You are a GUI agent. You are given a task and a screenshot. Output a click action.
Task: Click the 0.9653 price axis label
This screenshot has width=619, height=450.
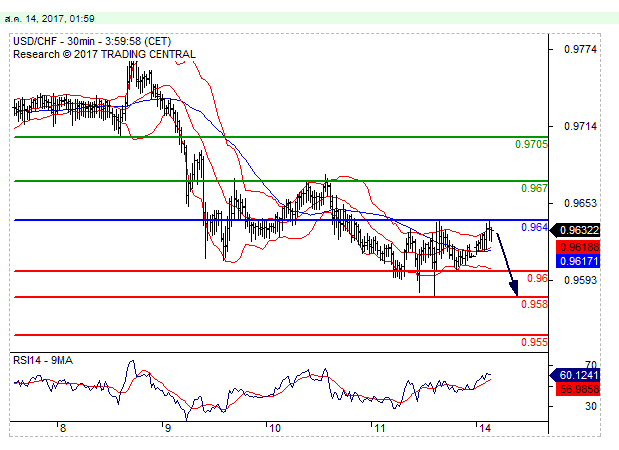coord(580,203)
